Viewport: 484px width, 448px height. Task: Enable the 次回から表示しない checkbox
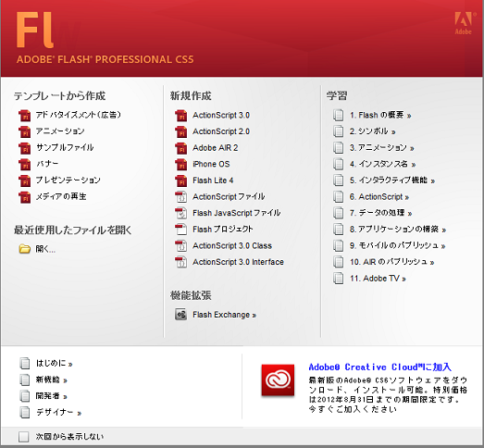[24, 437]
